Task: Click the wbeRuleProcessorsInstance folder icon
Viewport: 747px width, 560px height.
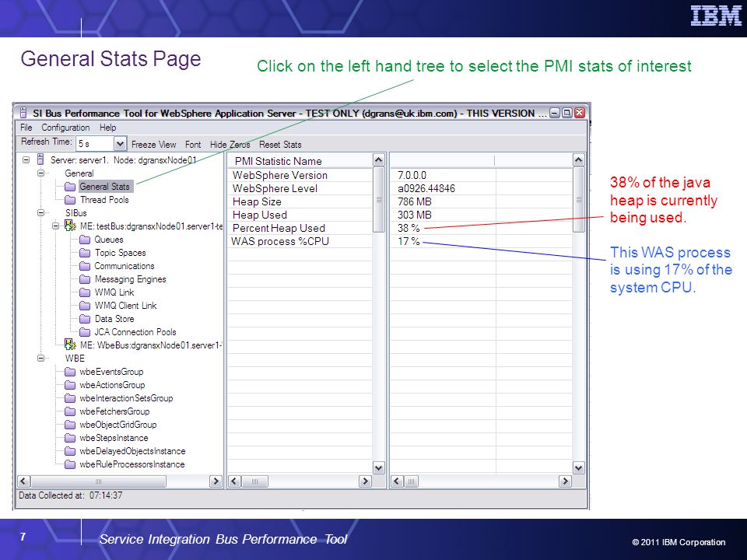Action: [x=70, y=464]
